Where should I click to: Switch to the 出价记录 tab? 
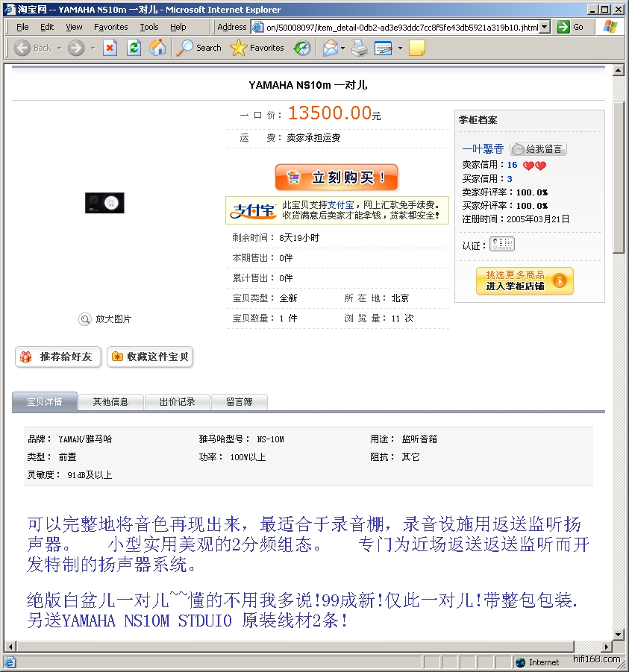pyautogui.click(x=177, y=402)
